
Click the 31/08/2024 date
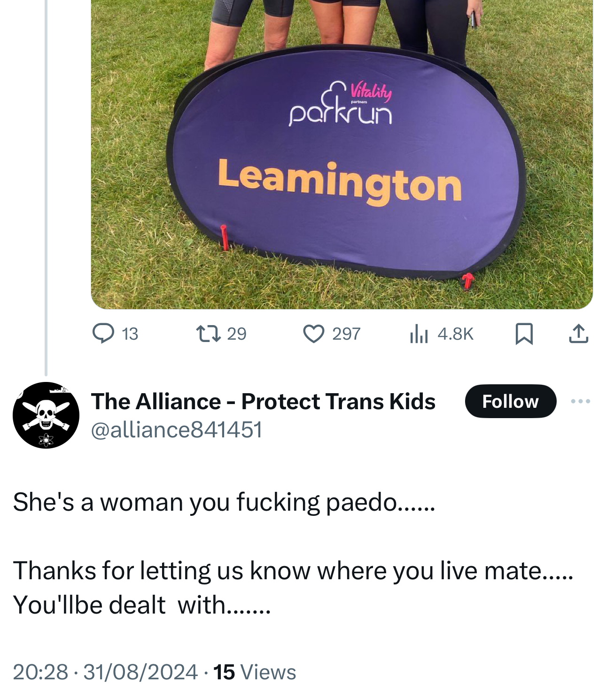point(140,672)
